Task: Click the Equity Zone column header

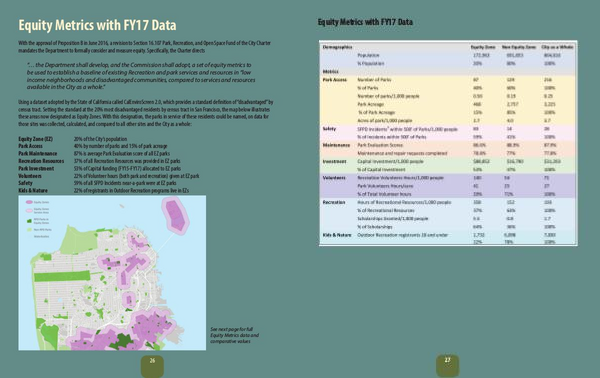Action: click(x=483, y=47)
